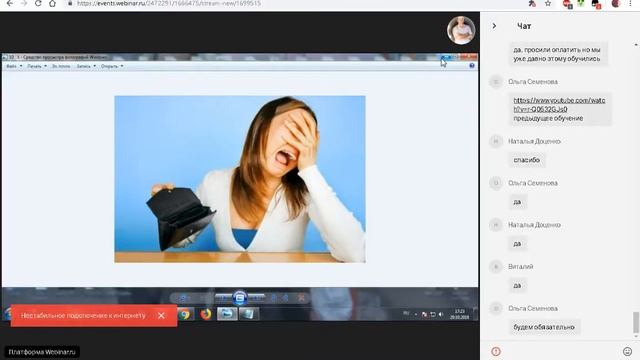Click the 'Платформа Webinar.ru' label
The image size is (640, 360).
coord(42,352)
